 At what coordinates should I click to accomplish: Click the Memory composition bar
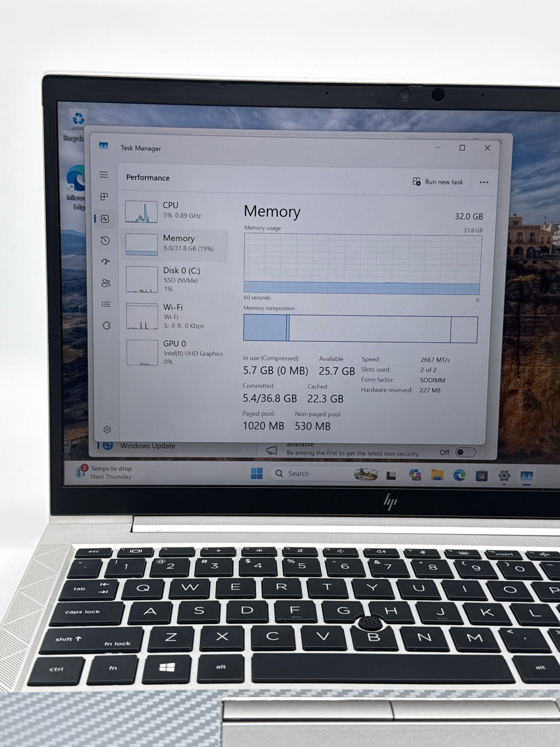(360, 329)
